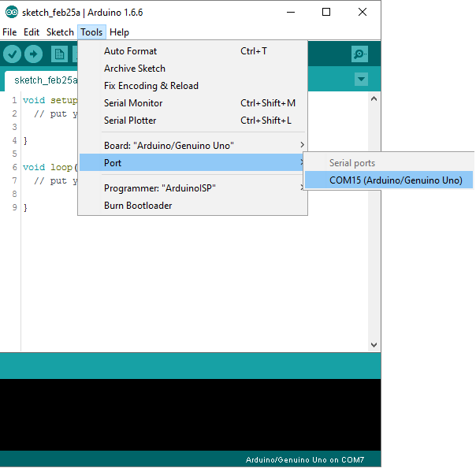Click the status text Arduino/Genuino Uno on COM7
Image resolution: width=476 pixels, height=468 pixels.
coord(304,460)
